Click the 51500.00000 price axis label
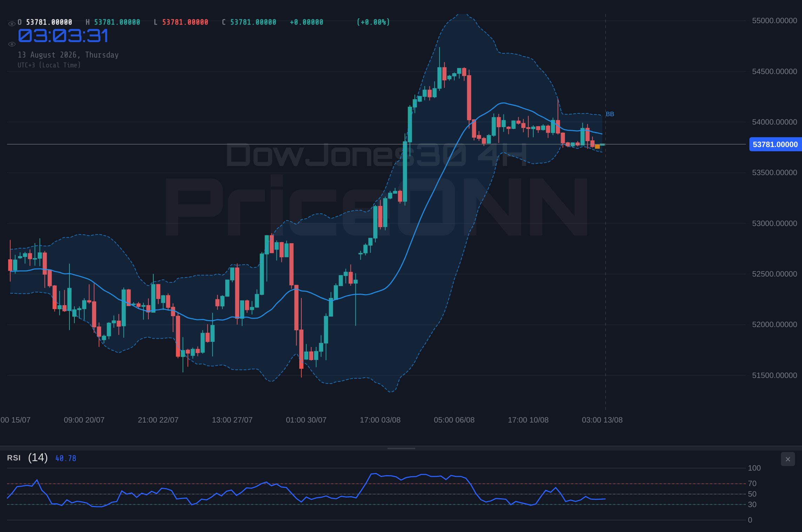This screenshot has height=532, width=802. [x=775, y=375]
